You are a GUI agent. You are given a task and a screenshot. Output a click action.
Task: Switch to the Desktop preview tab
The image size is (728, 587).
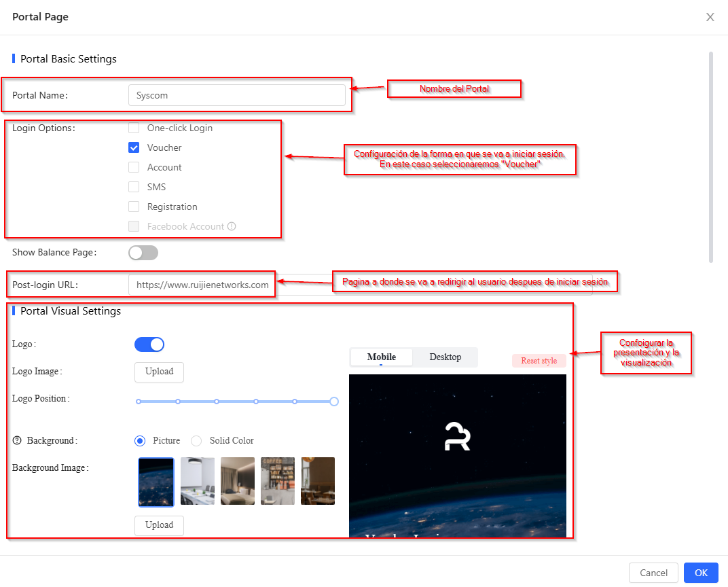pos(445,357)
